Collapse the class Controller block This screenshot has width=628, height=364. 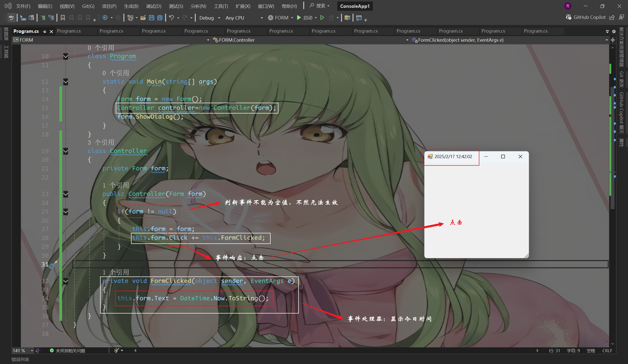(x=65, y=151)
